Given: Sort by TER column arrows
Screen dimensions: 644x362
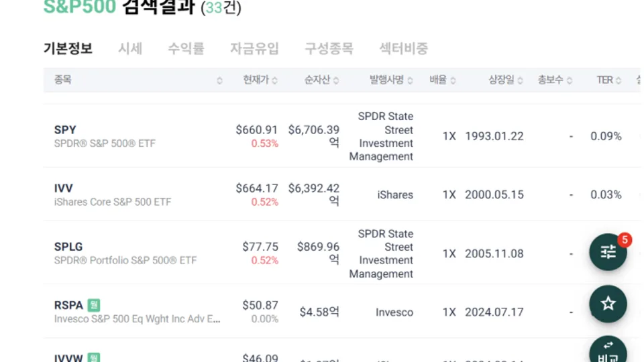Looking at the screenshot, I should tap(619, 80).
